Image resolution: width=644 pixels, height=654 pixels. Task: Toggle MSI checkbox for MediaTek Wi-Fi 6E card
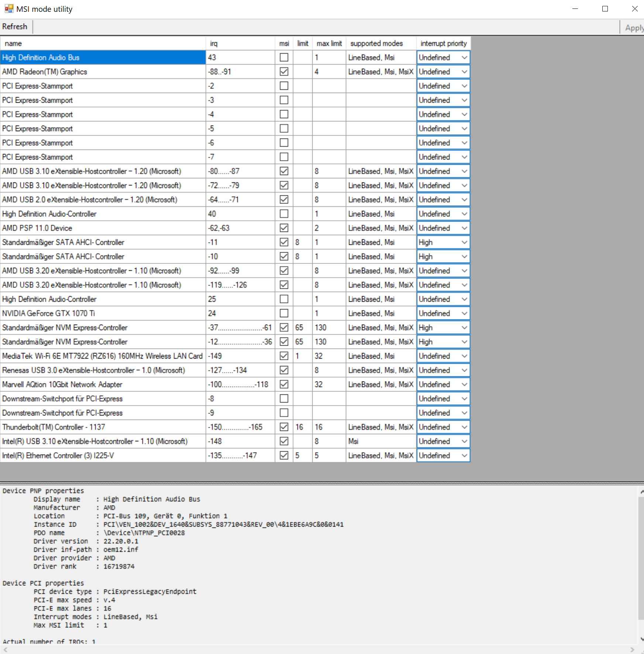tap(284, 356)
